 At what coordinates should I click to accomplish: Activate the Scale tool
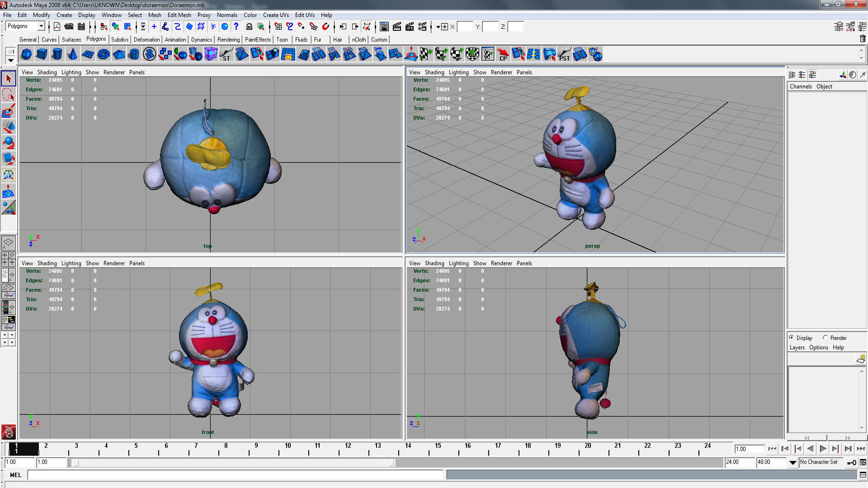pyautogui.click(x=8, y=159)
